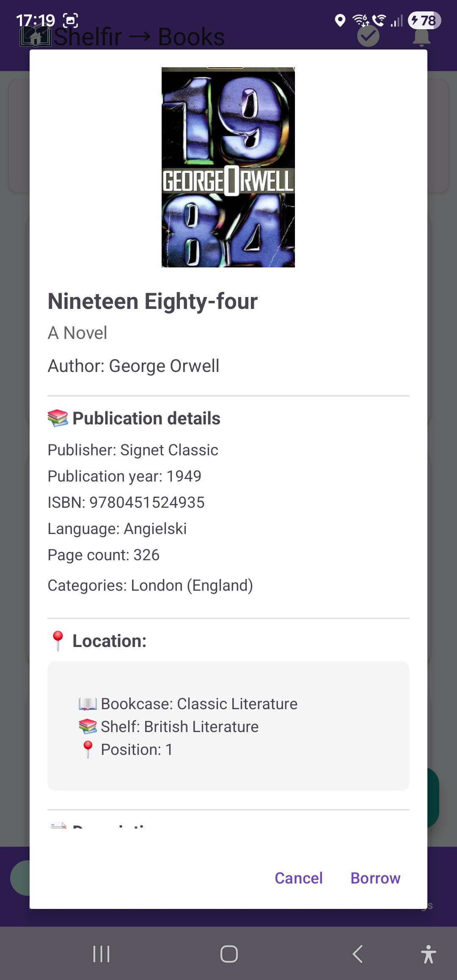This screenshot has width=457, height=980.
Task: Tap the accessibility shortcut icon
Action: click(428, 954)
